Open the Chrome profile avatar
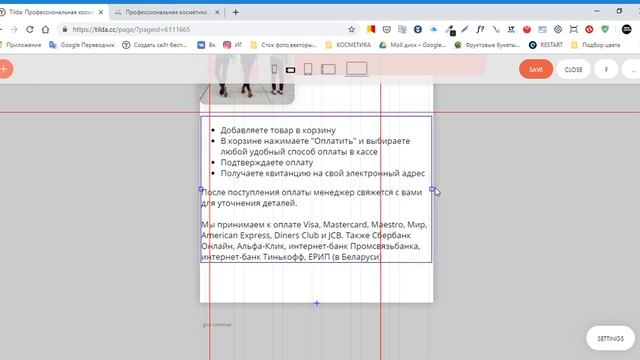Image resolution: width=640 pixels, height=360 pixels. coord(627,29)
